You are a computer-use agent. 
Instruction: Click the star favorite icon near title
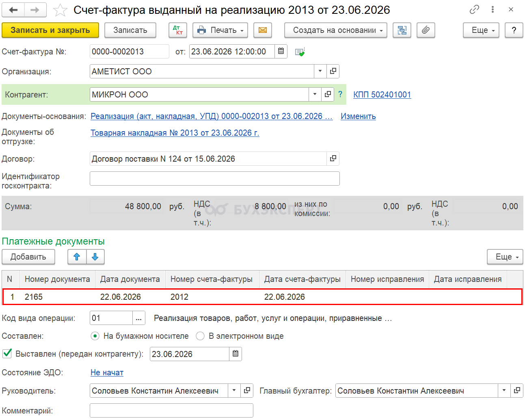pyautogui.click(x=60, y=10)
